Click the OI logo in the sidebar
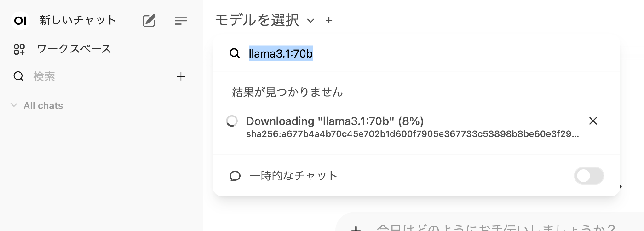Viewport: 644px width, 231px height. (20, 21)
